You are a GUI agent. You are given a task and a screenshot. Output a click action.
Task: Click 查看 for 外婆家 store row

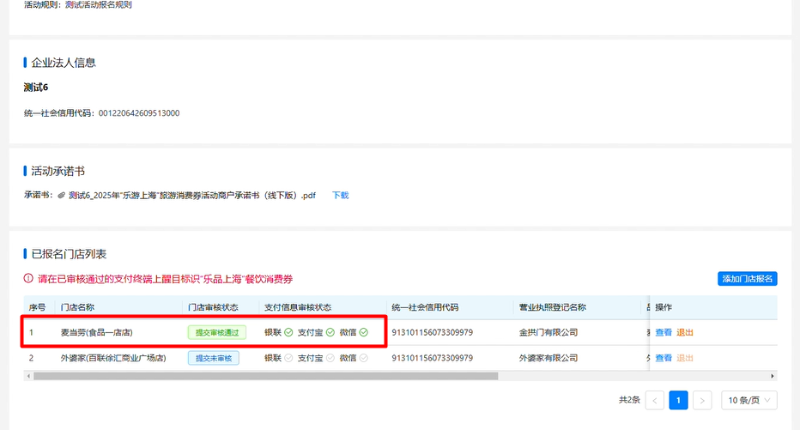click(663, 357)
